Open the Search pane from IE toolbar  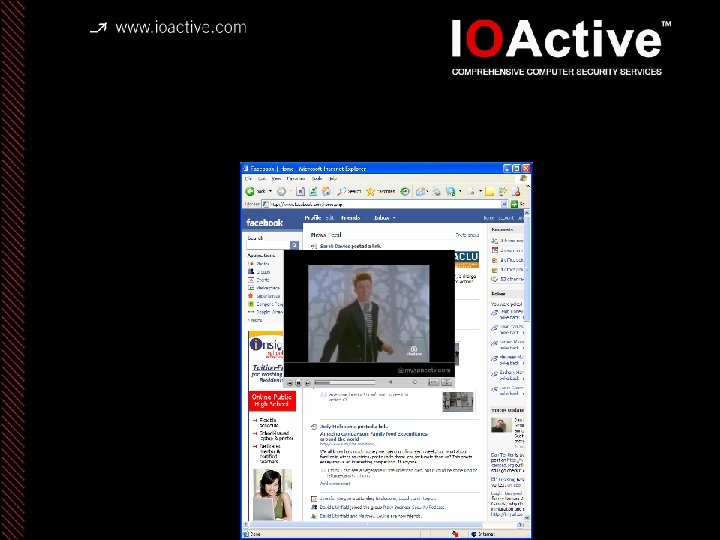349,191
